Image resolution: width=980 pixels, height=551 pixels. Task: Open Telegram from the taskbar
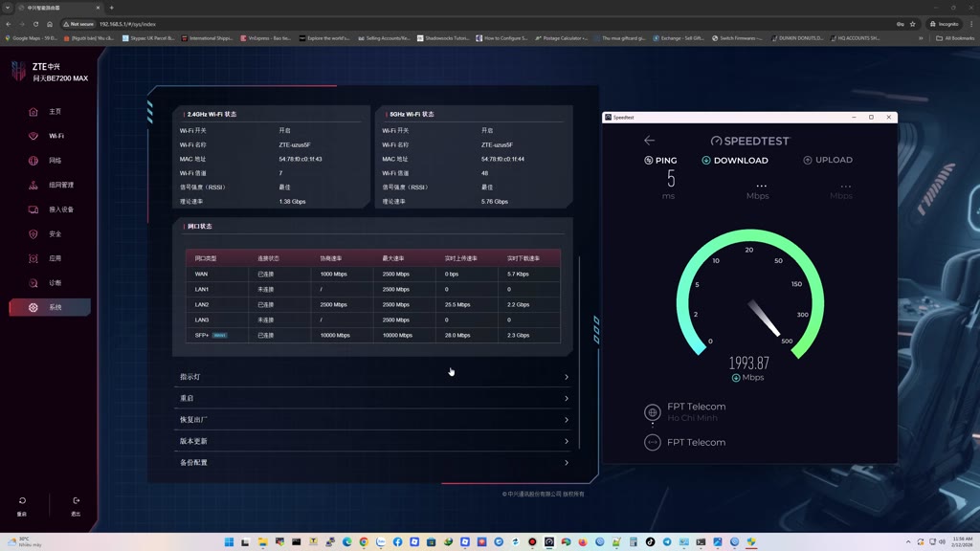[667, 541]
